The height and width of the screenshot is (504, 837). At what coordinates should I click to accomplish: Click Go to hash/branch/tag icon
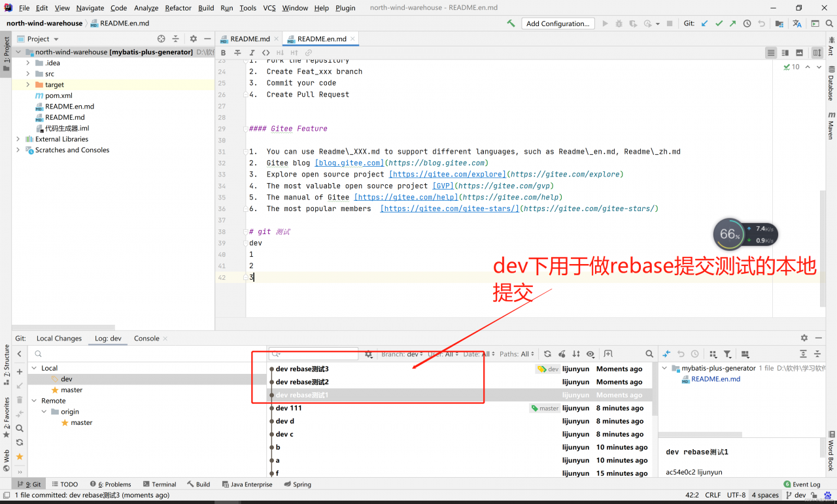point(607,354)
